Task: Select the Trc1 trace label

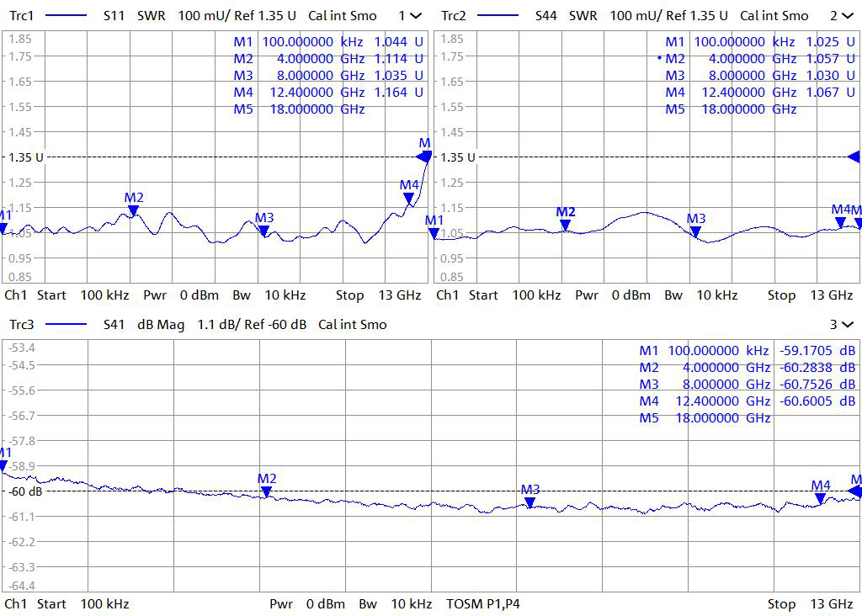Action: (x=23, y=16)
